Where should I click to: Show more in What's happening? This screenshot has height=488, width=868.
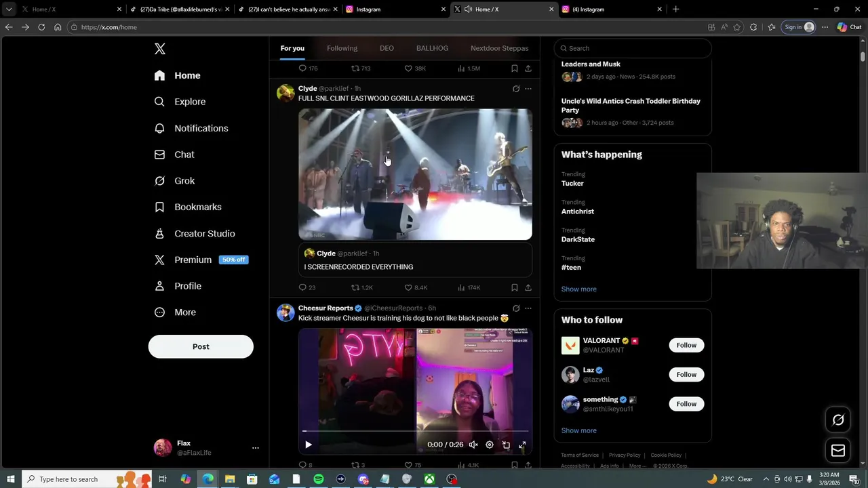click(578, 289)
